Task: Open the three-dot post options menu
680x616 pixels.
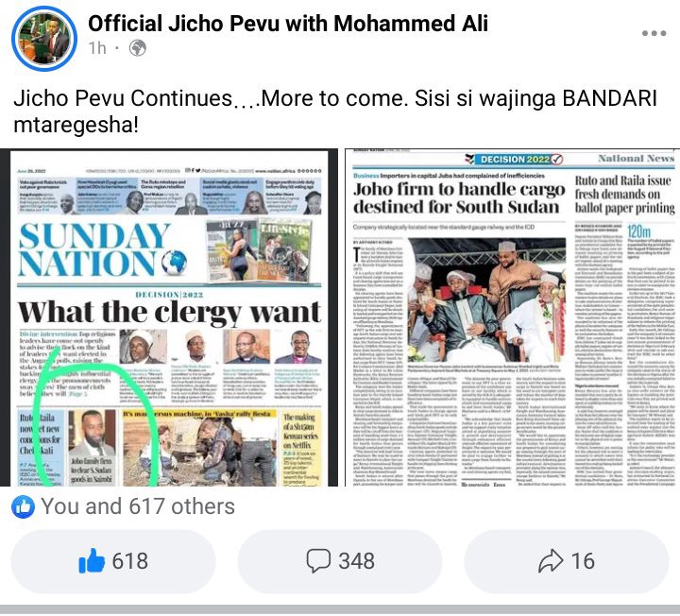Action: 654,33
